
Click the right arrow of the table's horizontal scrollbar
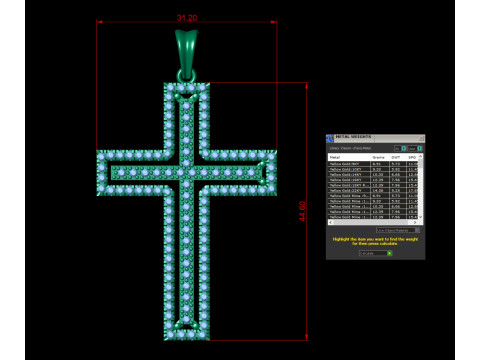click(415, 222)
